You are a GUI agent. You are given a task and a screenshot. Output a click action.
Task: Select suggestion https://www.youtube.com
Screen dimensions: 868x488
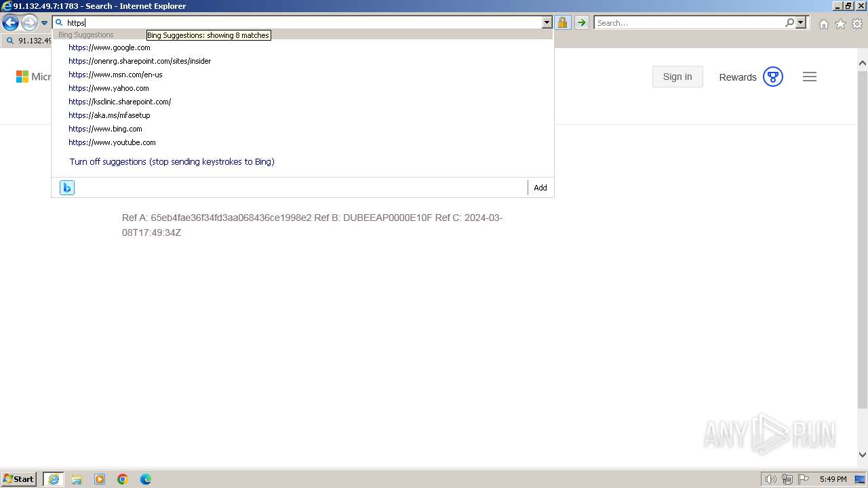[x=302, y=142]
